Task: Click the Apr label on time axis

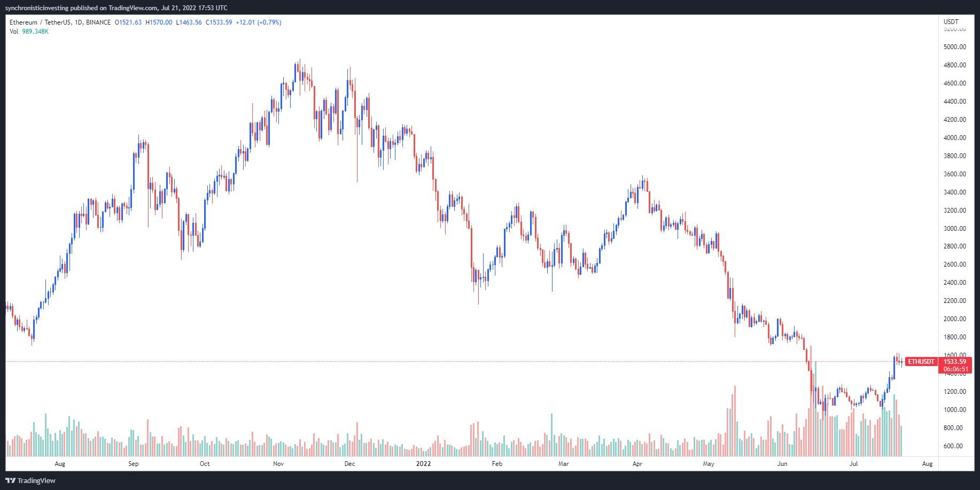Action: (x=637, y=464)
